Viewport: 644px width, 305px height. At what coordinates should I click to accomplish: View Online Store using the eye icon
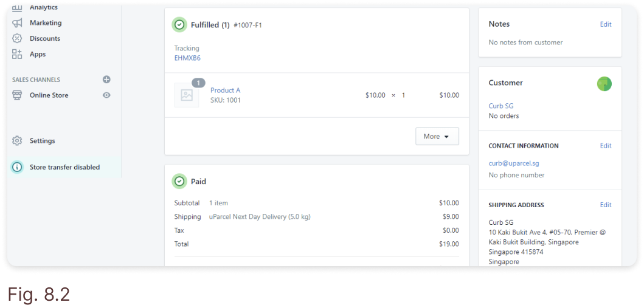[x=106, y=95]
